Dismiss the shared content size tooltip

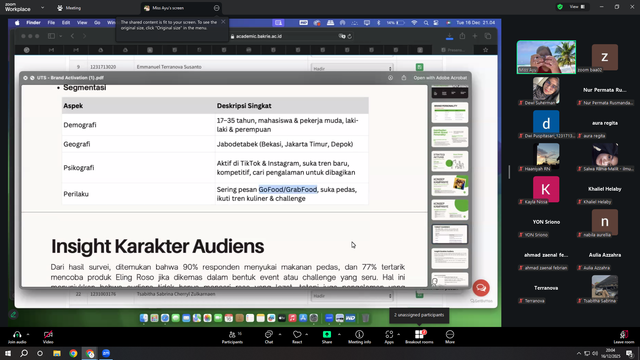(x=223, y=22)
